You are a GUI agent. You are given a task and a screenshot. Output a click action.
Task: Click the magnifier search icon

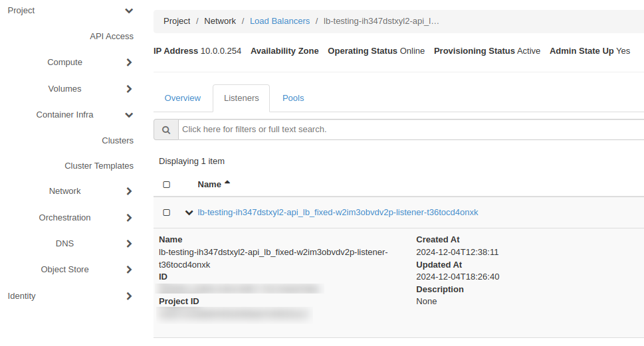(166, 130)
